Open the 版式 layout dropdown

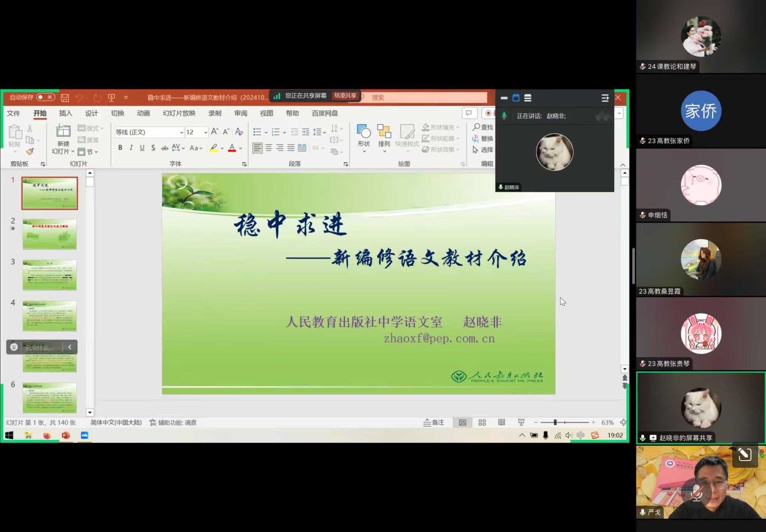91,128
